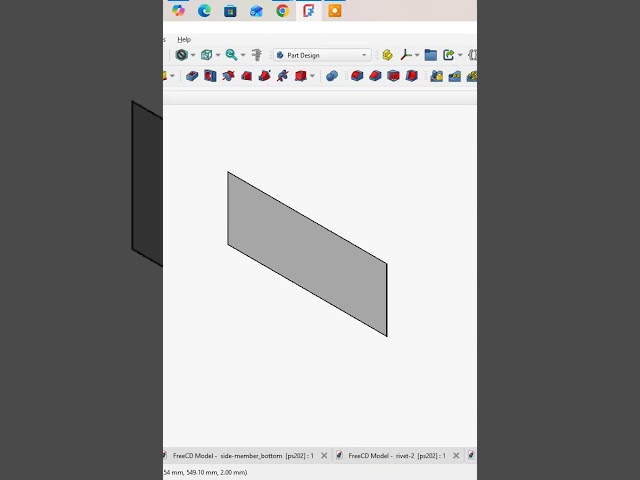
Task: Click coordinates text in status bar
Action: pyautogui.click(x=205, y=472)
